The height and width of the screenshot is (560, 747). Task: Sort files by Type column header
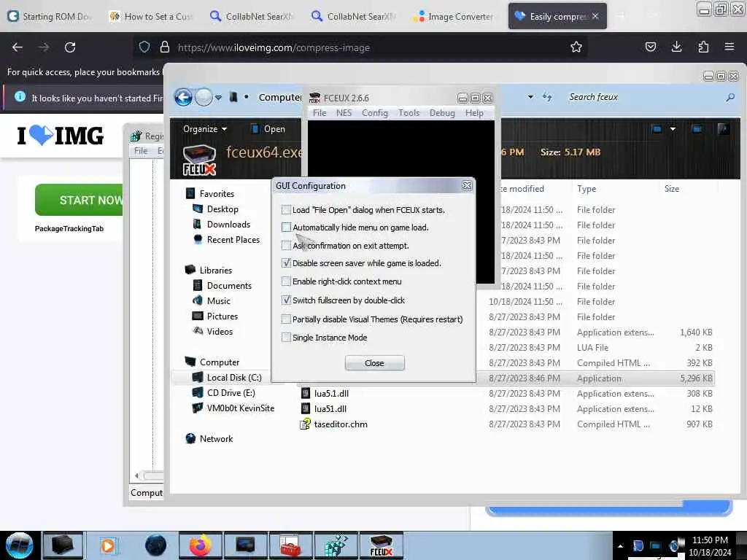(587, 189)
